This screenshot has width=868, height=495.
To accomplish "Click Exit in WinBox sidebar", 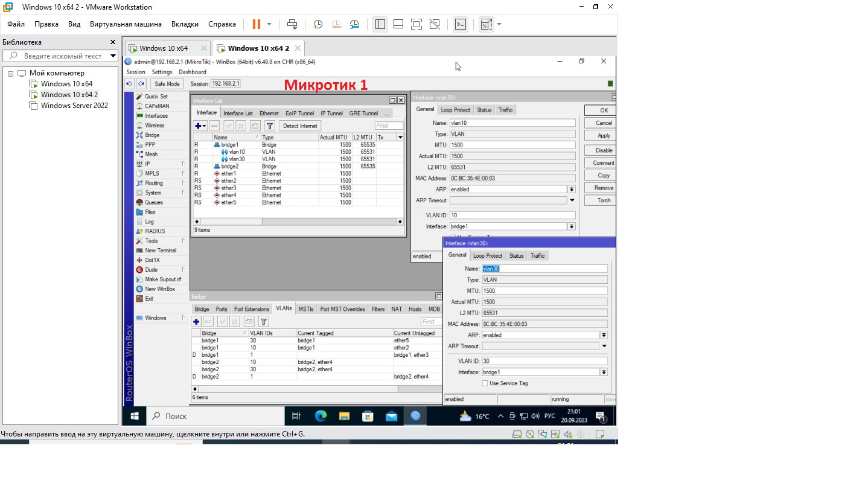I will 149,299.
